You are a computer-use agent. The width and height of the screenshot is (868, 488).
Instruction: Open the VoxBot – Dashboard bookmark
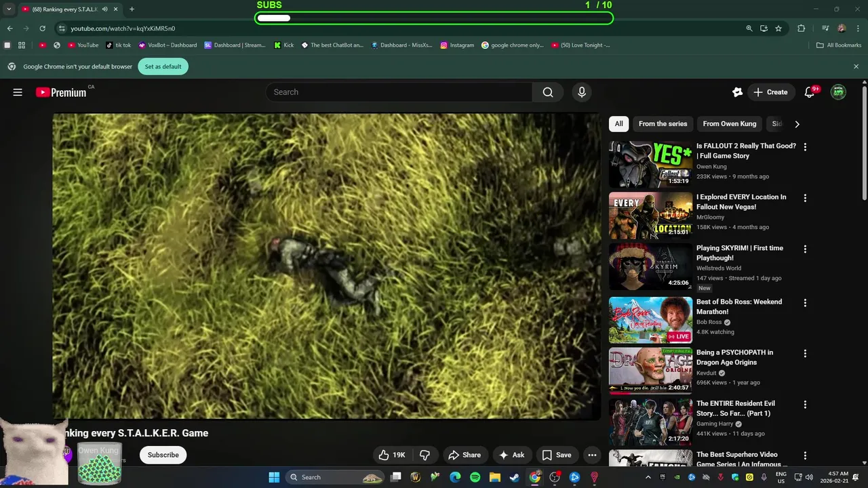click(x=167, y=45)
